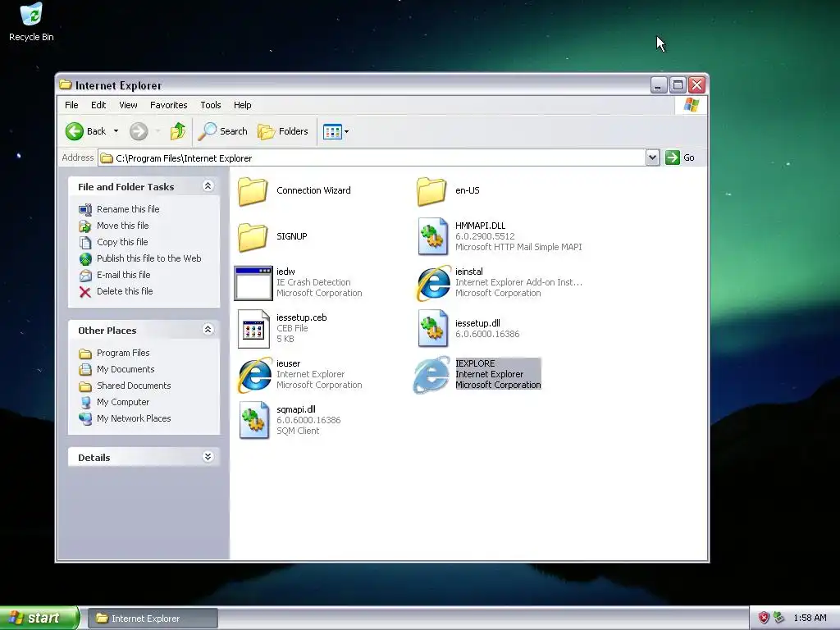
Task: Click the 'Connection Wizard' folder name
Action: [x=313, y=190]
